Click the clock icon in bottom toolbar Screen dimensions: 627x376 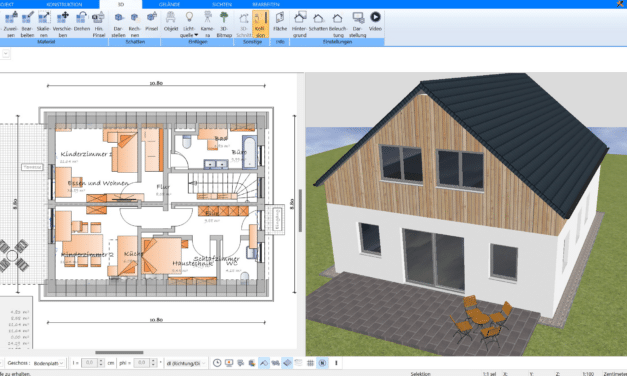(x=217, y=363)
